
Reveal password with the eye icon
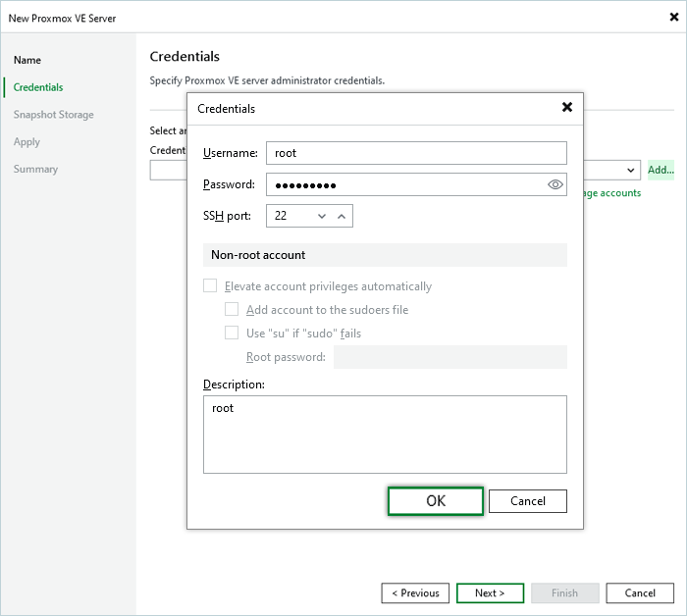point(555,184)
